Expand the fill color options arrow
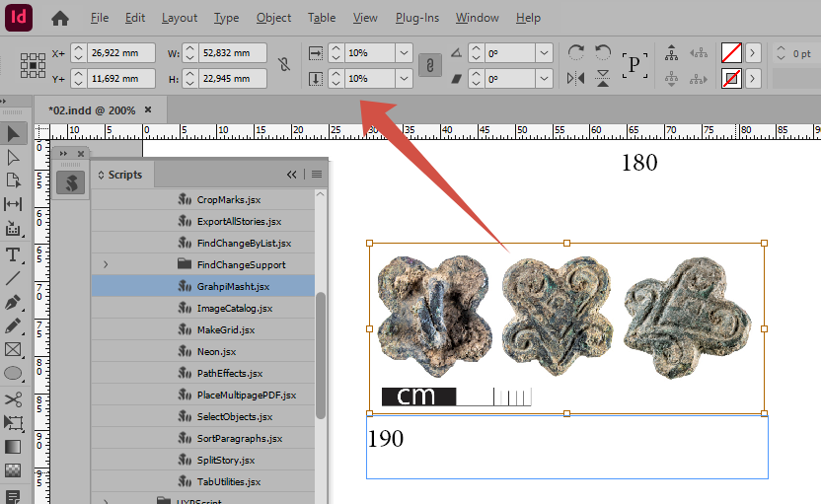Viewport: 821px width, 504px height. click(752, 53)
